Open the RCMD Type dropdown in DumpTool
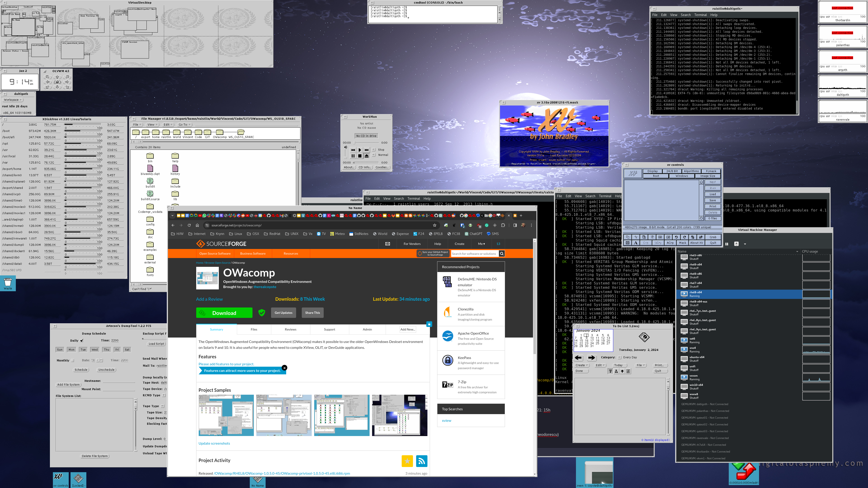 pyautogui.click(x=164, y=395)
